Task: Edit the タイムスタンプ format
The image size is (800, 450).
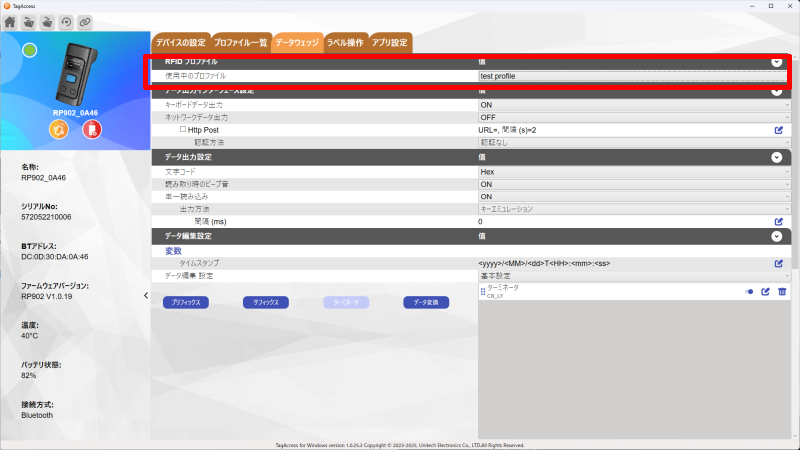Action: pos(778,263)
